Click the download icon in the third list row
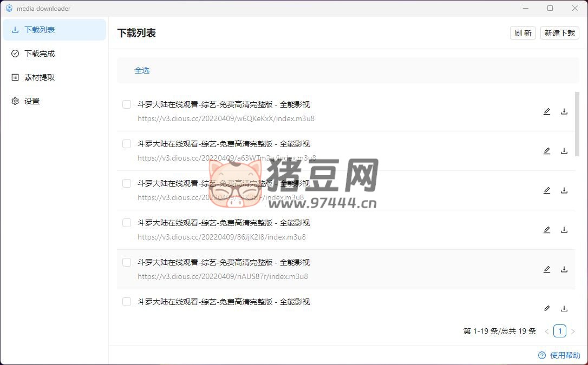This screenshot has width=588, height=365. 564,190
